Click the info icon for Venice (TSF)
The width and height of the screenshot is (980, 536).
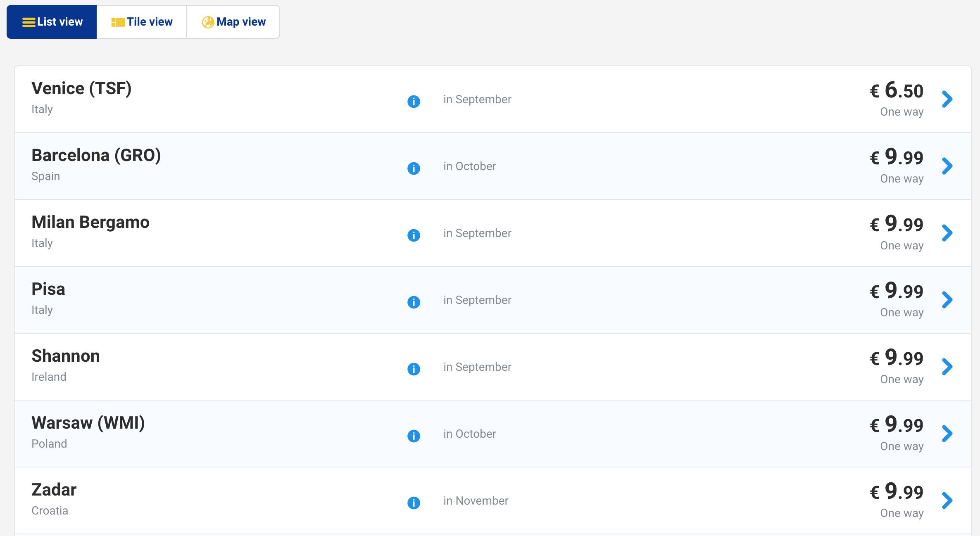[x=414, y=102]
